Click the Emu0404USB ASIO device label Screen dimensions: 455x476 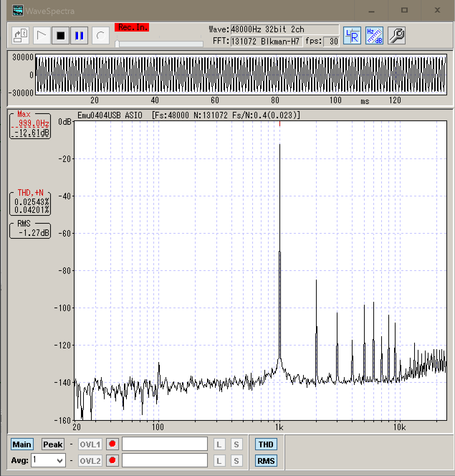[x=110, y=115]
